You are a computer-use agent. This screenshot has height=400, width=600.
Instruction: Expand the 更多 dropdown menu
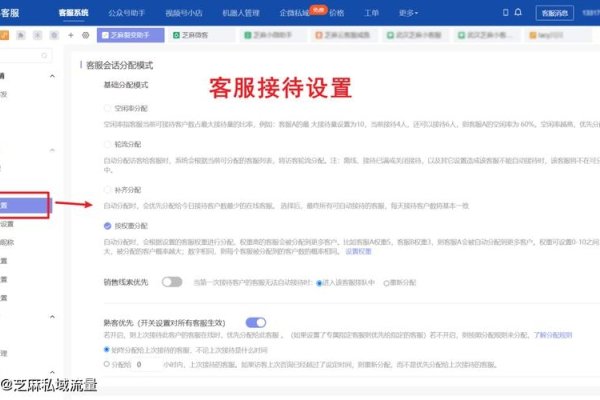[x=408, y=13]
